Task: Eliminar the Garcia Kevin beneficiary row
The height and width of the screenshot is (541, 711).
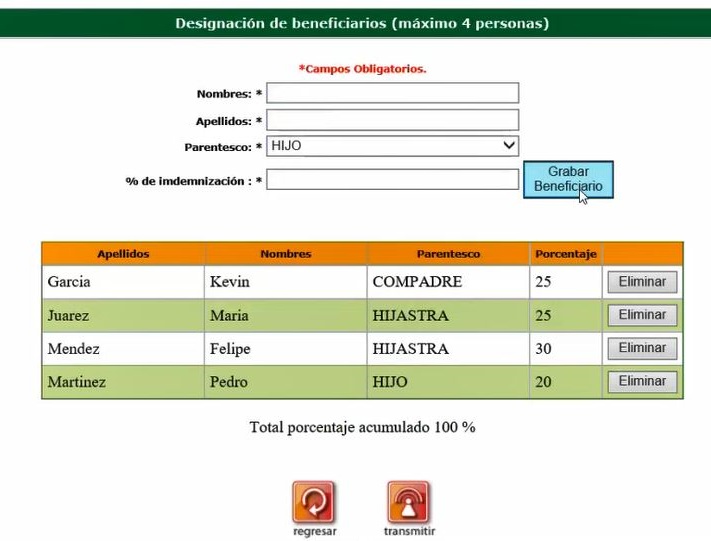Action: (x=642, y=282)
